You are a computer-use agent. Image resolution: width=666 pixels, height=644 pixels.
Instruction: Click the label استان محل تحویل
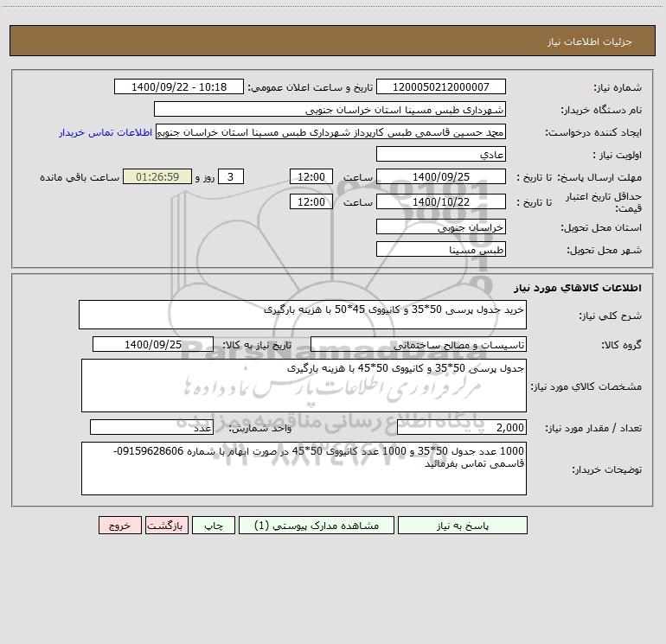[601, 228]
